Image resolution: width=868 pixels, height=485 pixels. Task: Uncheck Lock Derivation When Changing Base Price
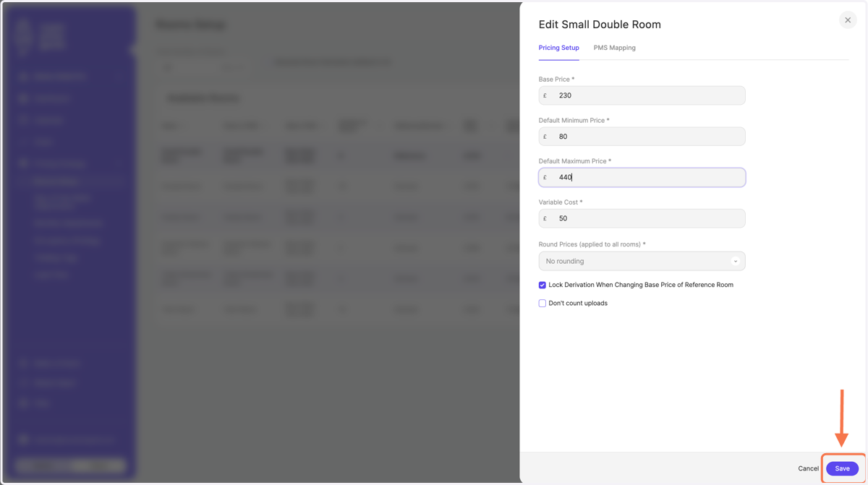point(542,285)
